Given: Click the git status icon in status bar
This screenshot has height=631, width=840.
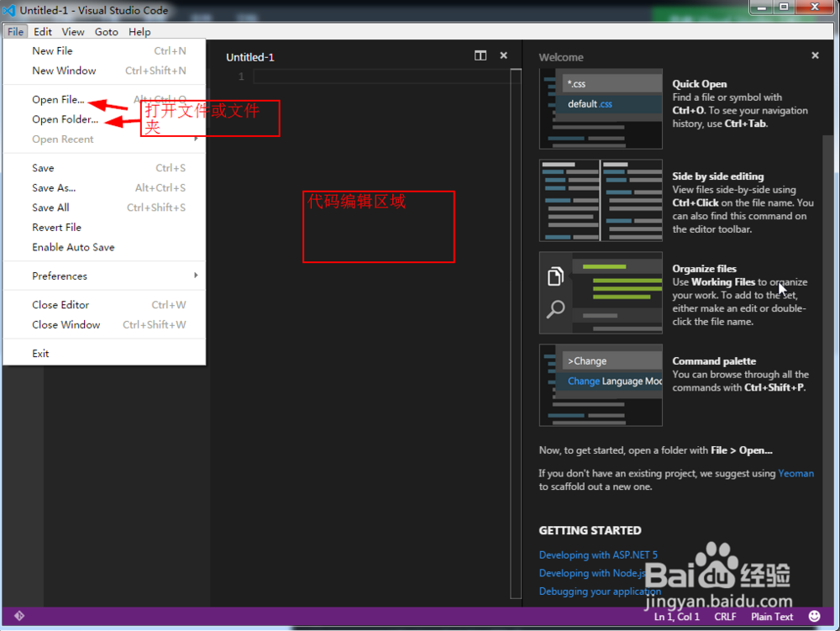Looking at the screenshot, I should [19, 616].
